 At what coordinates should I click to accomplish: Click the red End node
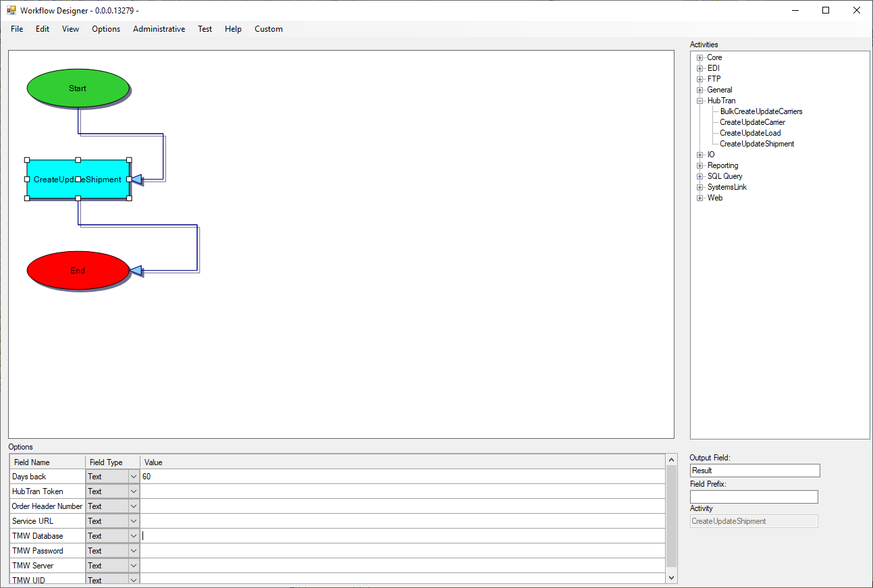coord(78,271)
